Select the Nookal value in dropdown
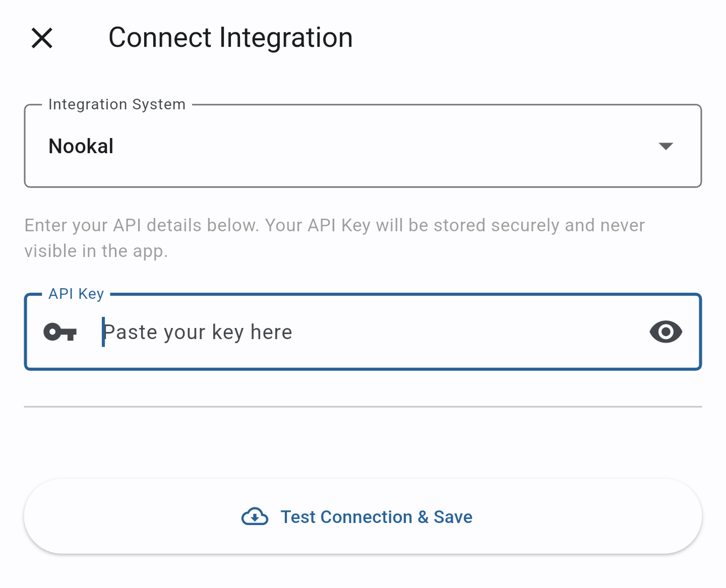The width and height of the screenshot is (726, 588). pos(81,146)
